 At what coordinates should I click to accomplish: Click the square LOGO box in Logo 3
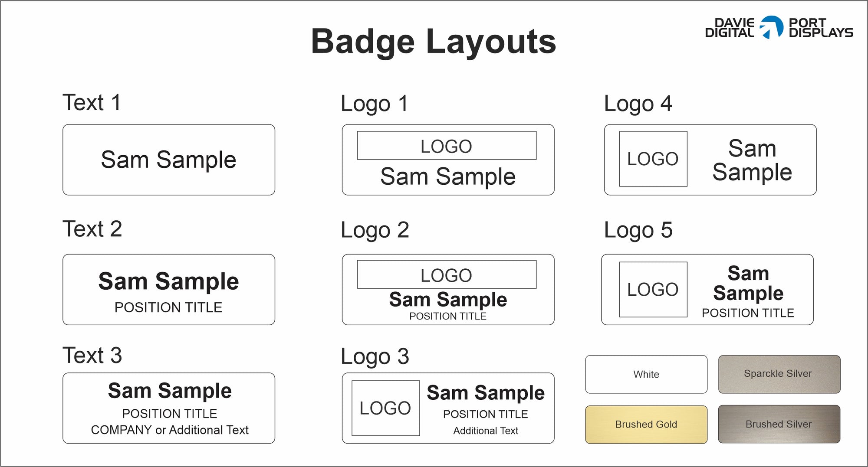tap(385, 408)
